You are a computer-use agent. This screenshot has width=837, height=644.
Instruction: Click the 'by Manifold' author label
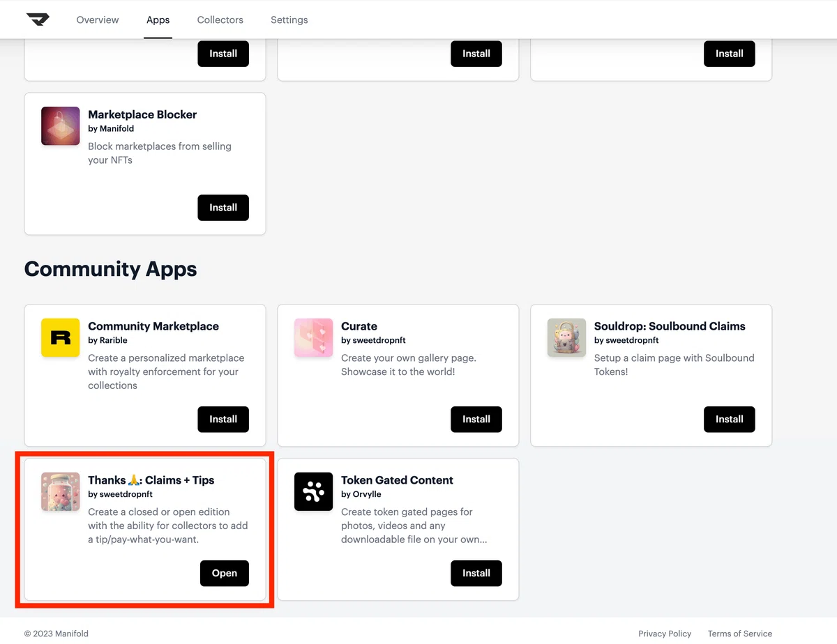pyautogui.click(x=111, y=129)
